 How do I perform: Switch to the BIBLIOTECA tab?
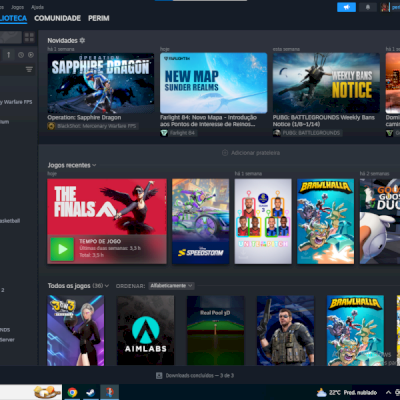pyautogui.click(x=13, y=18)
